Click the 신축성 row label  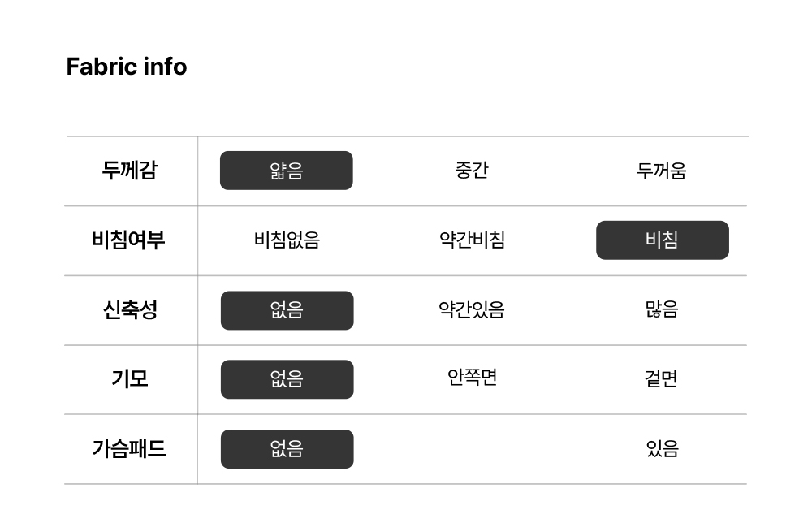130,309
